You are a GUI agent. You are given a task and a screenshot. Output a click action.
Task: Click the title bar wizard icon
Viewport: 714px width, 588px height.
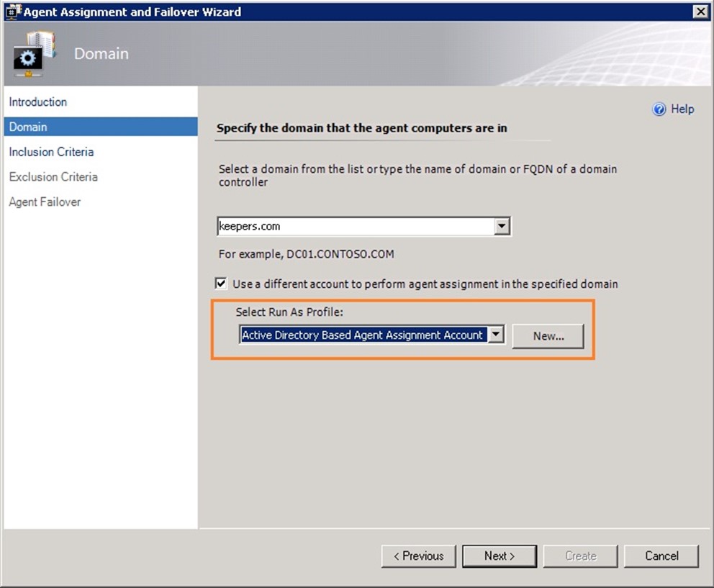pos(13,12)
